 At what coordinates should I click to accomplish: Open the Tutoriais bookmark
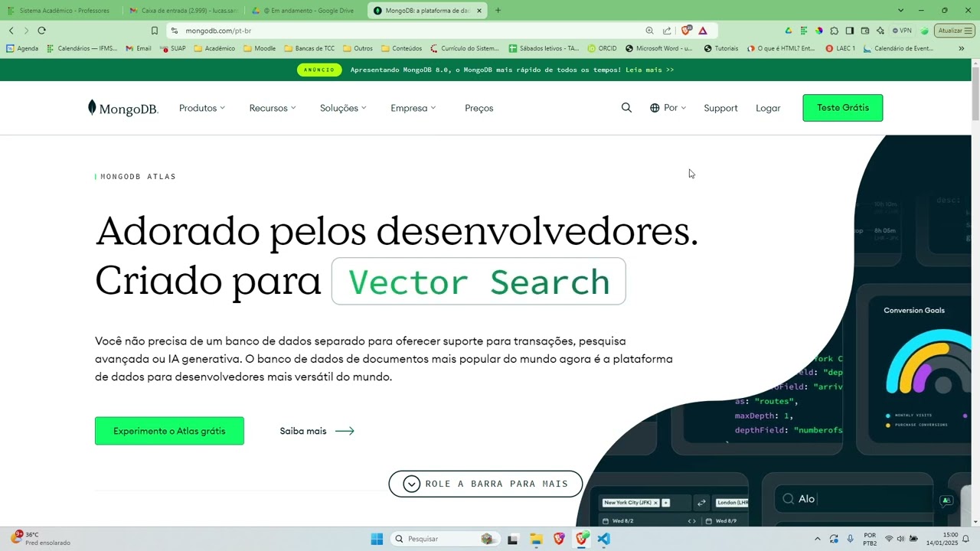[721, 48]
